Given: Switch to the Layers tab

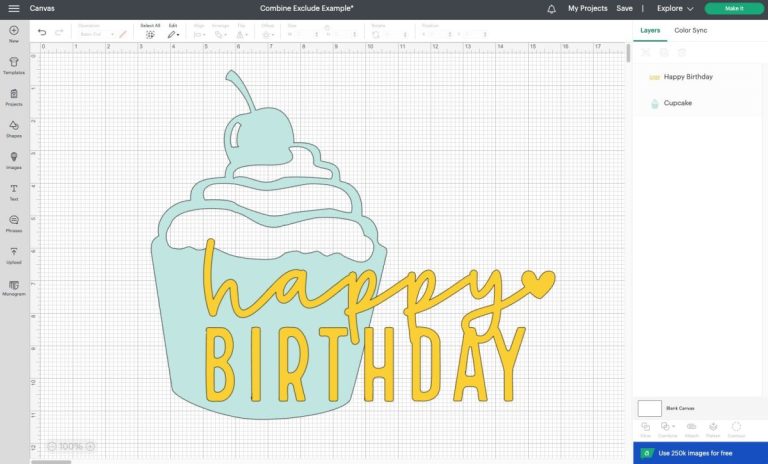Looking at the screenshot, I should [x=650, y=30].
